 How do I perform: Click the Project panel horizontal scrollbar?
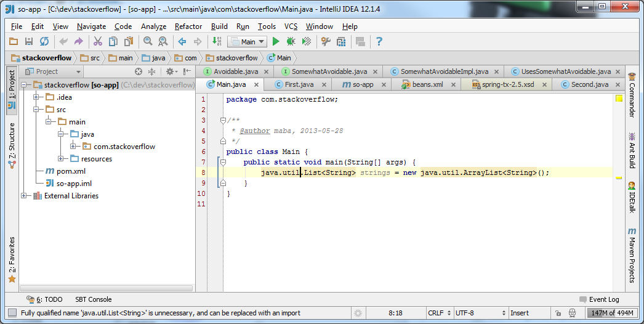(106, 288)
